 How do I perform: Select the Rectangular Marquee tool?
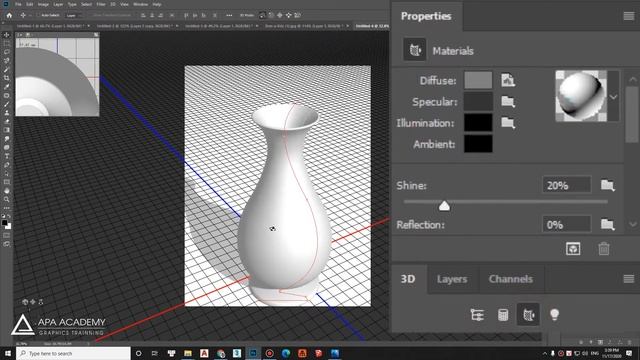(7, 43)
